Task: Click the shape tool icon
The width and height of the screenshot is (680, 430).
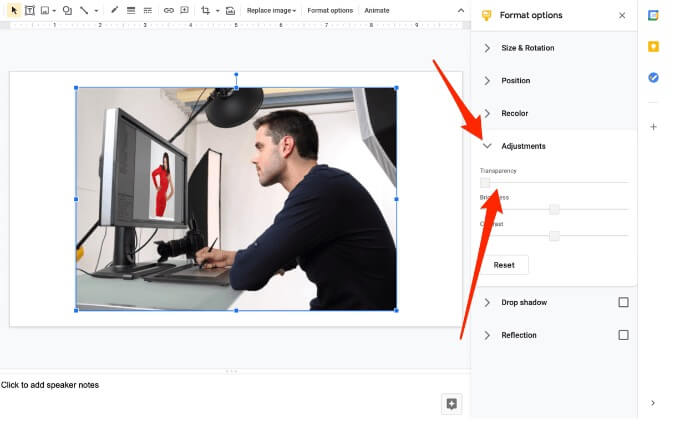Action: pos(67,10)
